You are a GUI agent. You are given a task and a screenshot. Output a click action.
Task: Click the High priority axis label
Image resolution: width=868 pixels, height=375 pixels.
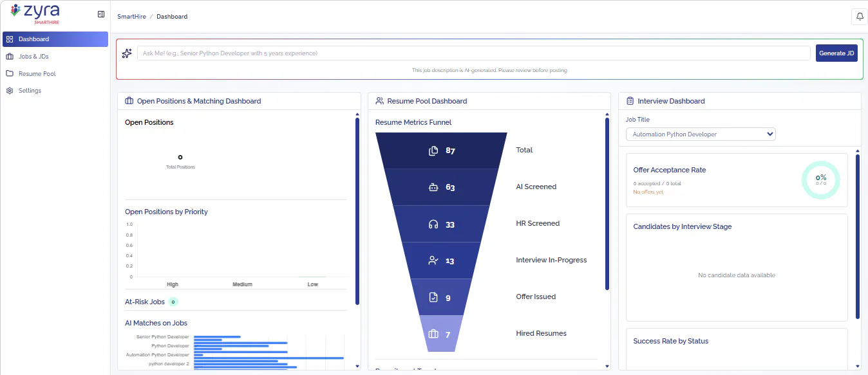coord(173,284)
